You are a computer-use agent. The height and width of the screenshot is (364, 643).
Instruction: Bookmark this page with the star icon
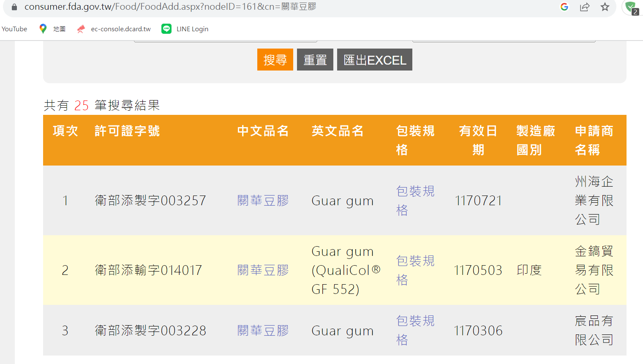click(605, 7)
